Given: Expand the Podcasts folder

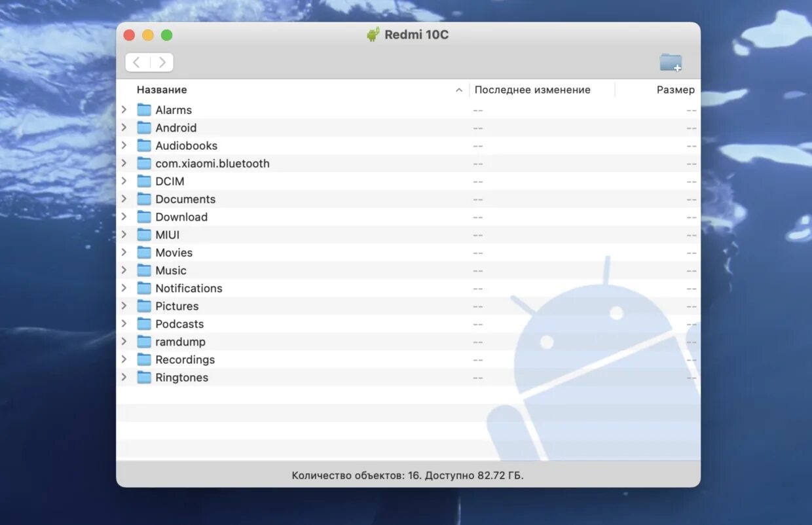Looking at the screenshot, I should 124,323.
